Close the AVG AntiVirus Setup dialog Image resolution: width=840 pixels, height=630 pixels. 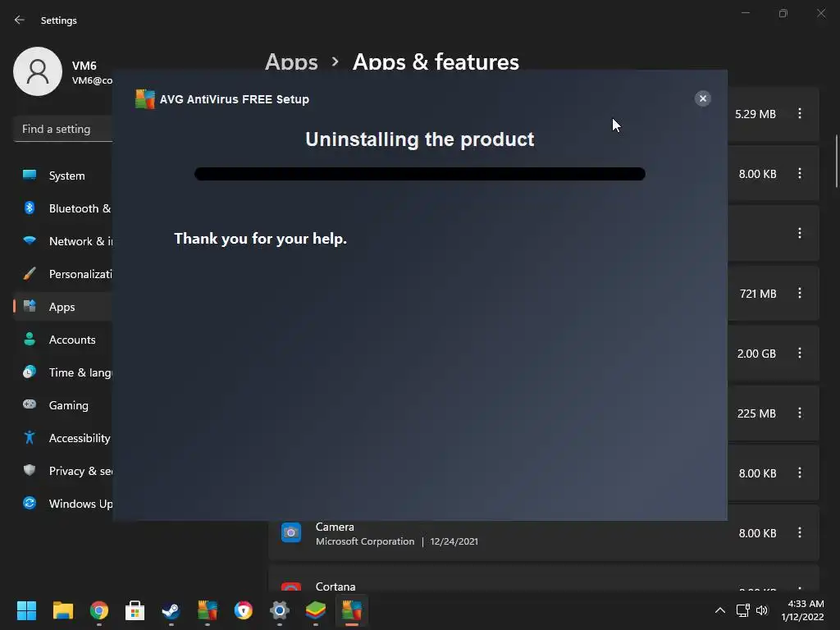point(702,98)
